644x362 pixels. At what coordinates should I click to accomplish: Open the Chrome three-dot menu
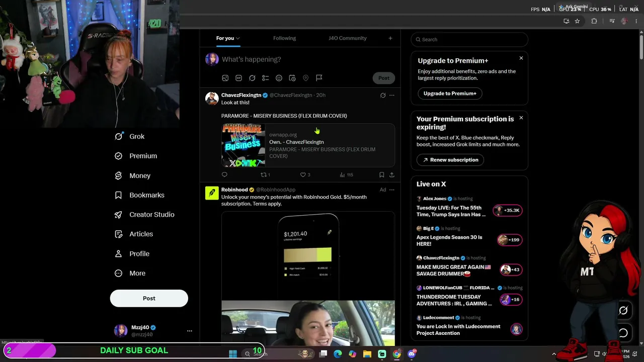click(636, 21)
